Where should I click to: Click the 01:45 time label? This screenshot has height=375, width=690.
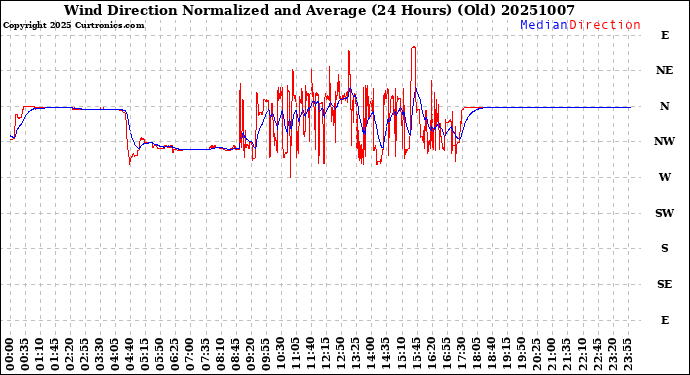click(x=55, y=354)
